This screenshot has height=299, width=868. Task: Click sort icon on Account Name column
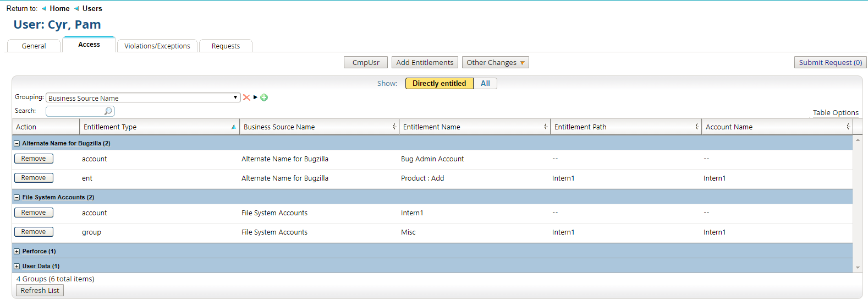[848, 127]
